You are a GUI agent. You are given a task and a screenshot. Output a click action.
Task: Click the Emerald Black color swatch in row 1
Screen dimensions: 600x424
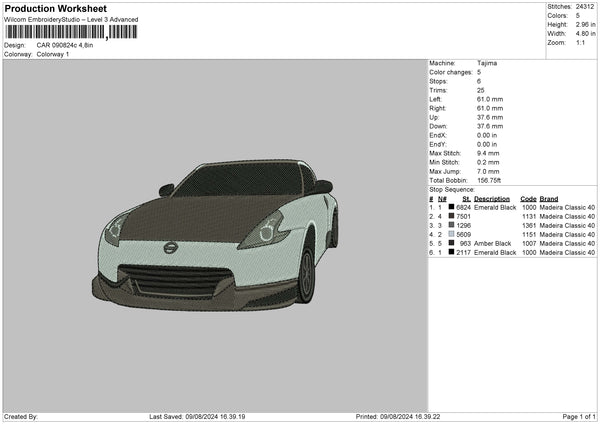coord(451,207)
